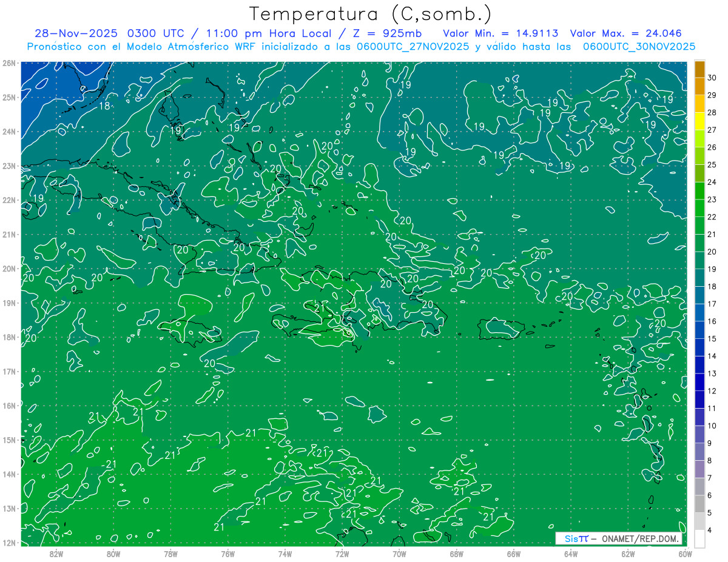
Task: Click the '12N' latitude label
Action: [x=8, y=543]
